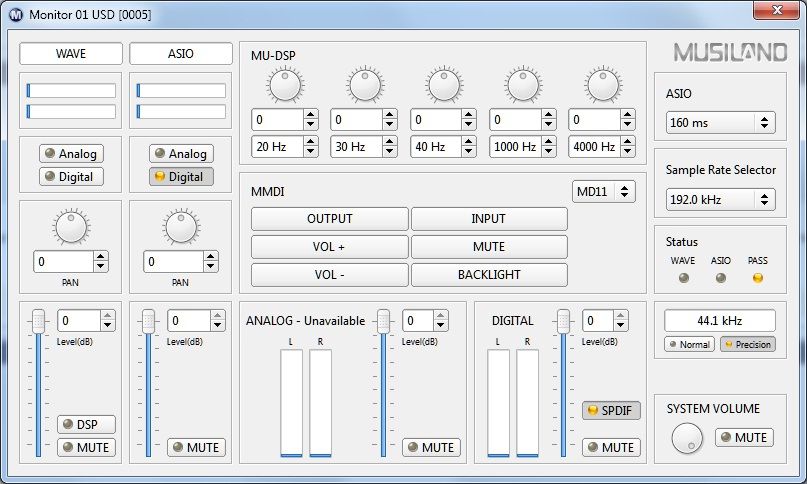Click the DIGITAL level fader slider

[x=563, y=322]
